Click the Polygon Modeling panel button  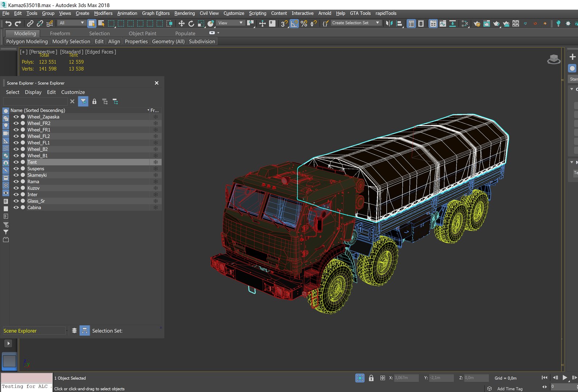(27, 41)
